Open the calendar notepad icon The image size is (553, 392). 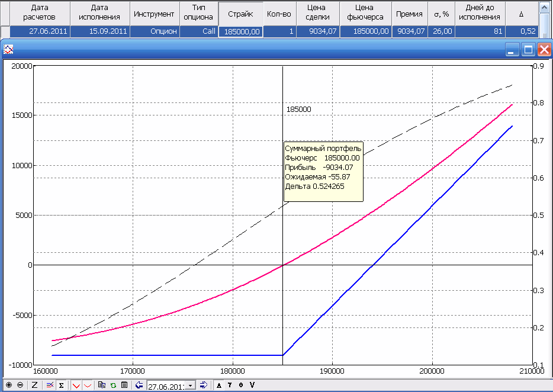click(124, 385)
